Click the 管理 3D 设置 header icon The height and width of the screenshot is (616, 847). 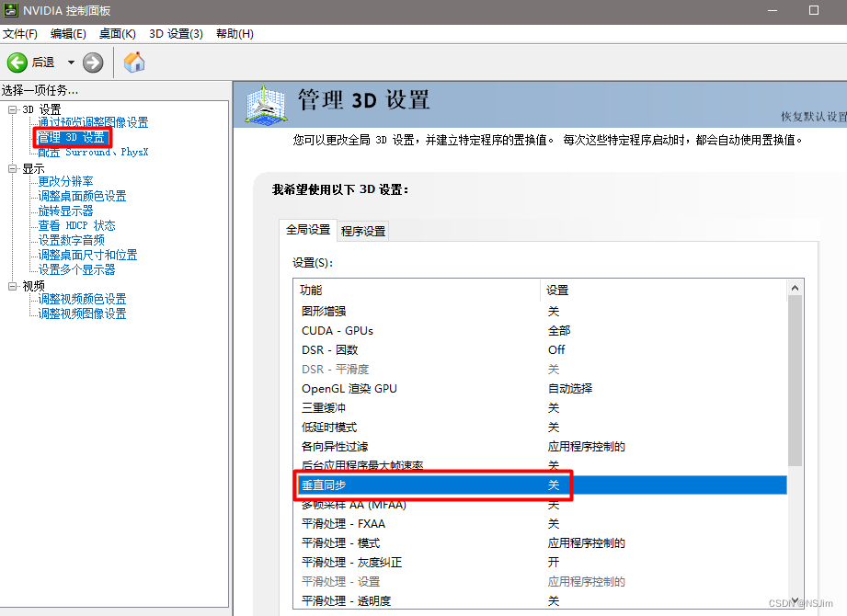point(266,105)
